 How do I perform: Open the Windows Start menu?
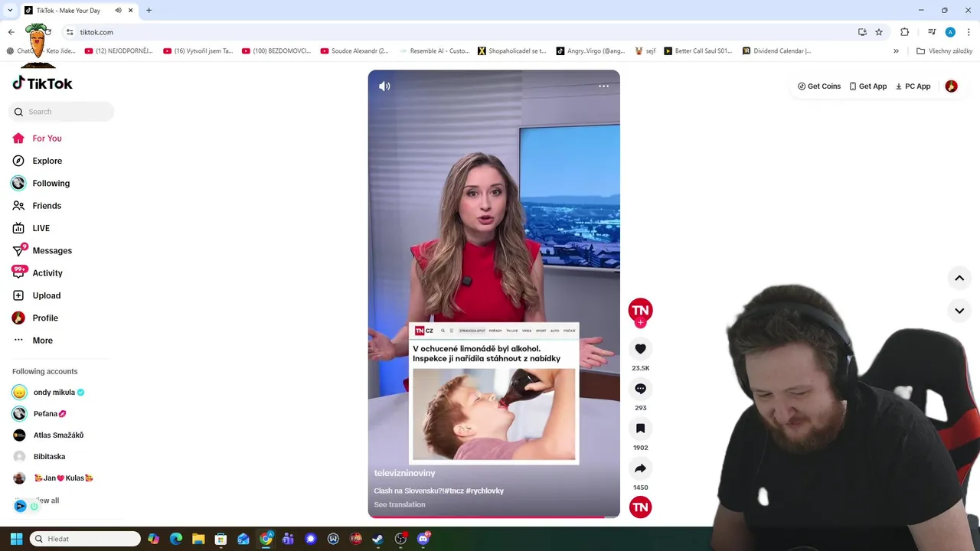click(16, 539)
